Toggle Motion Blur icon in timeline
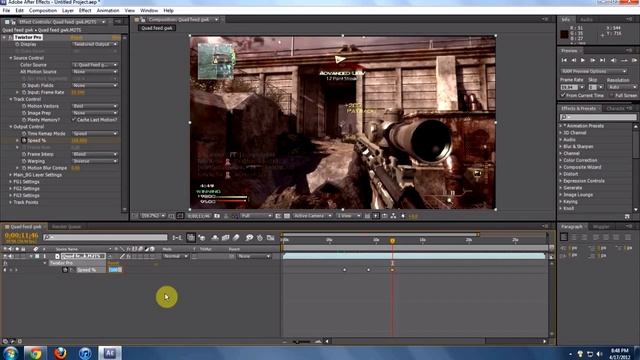The width and height of the screenshot is (640, 360). [236, 238]
